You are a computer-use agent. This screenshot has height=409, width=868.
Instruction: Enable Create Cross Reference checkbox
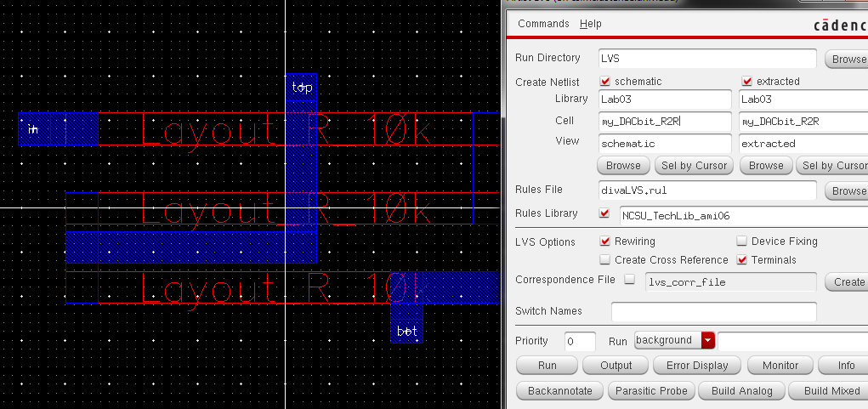605,260
